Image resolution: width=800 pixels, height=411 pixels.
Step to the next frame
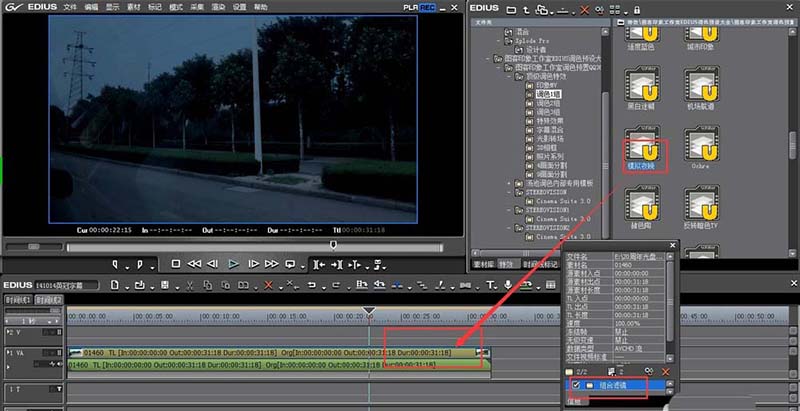pyautogui.click(x=253, y=264)
